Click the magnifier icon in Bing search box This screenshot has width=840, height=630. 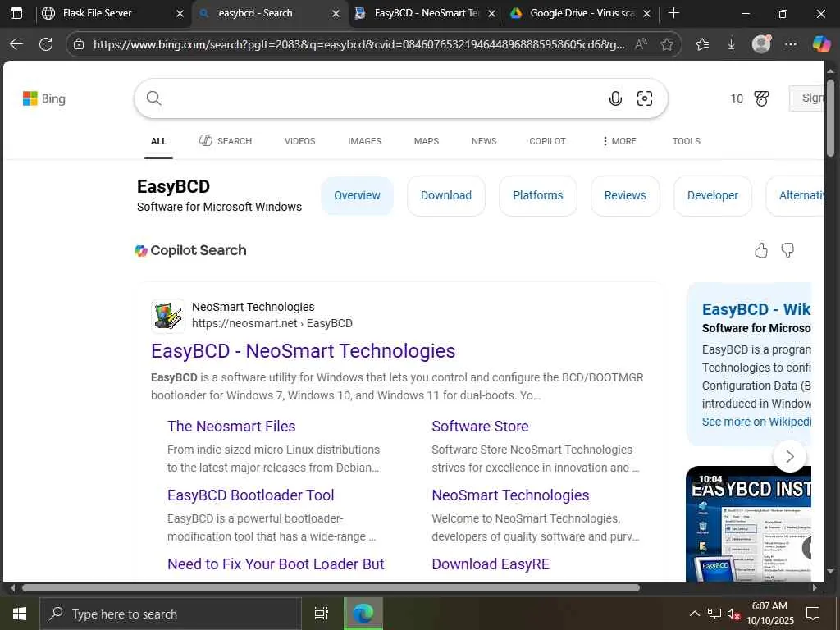click(x=153, y=98)
